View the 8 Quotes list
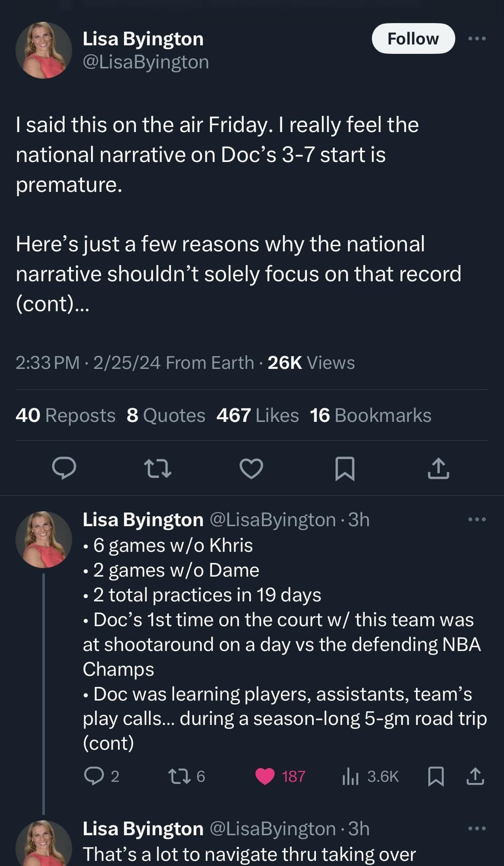Image resolution: width=504 pixels, height=866 pixels. (x=166, y=415)
